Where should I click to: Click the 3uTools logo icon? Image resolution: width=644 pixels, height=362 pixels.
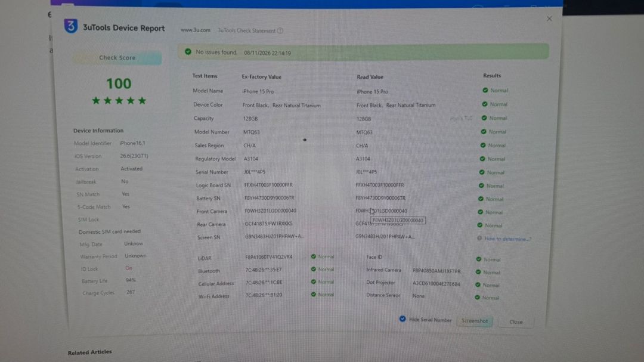70,26
